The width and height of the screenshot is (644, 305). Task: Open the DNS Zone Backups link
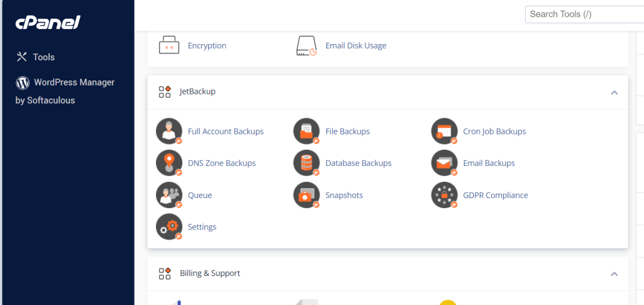pyautogui.click(x=222, y=163)
